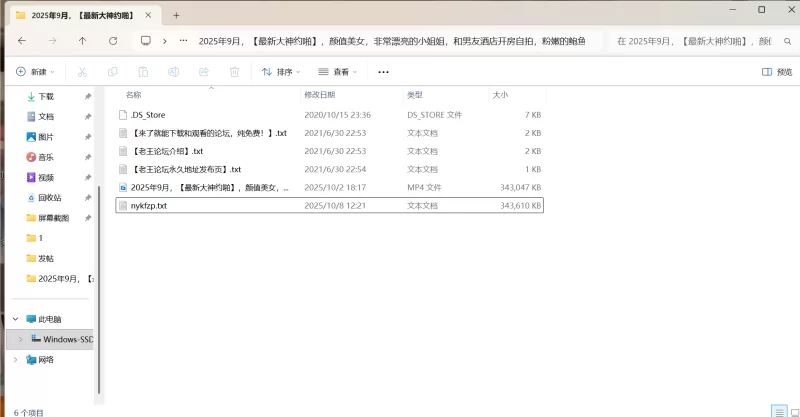Select the nykfzp.txt file

(x=149, y=205)
